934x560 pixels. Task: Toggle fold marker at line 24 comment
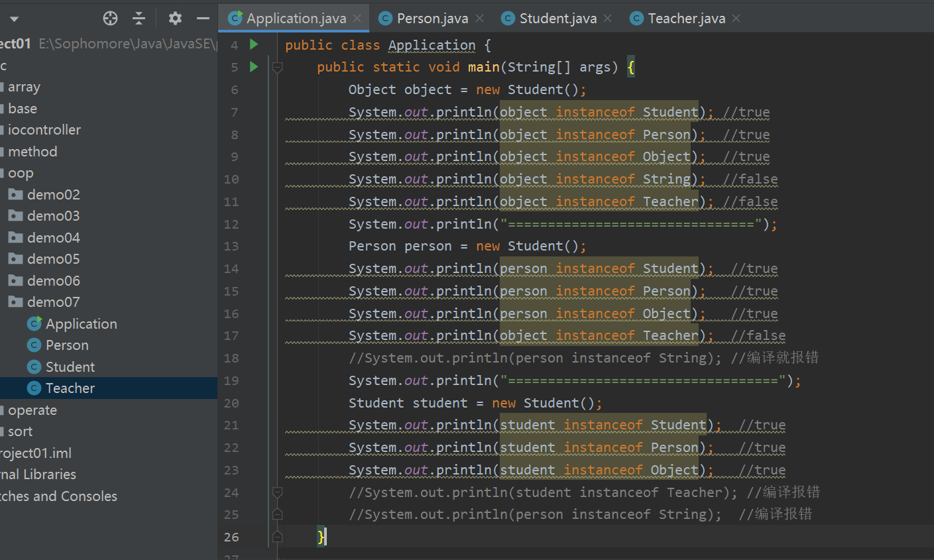coord(278,492)
